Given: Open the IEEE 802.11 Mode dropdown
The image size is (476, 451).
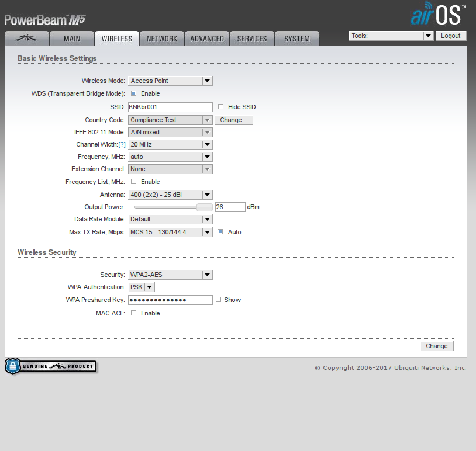Looking at the screenshot, I should click(x=170, y=132).
